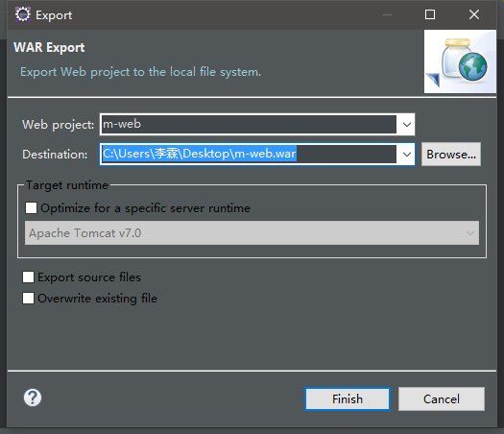Click the Target runtime group label
The height and width of the screenshot is (434, 504).
pos(67,185)
